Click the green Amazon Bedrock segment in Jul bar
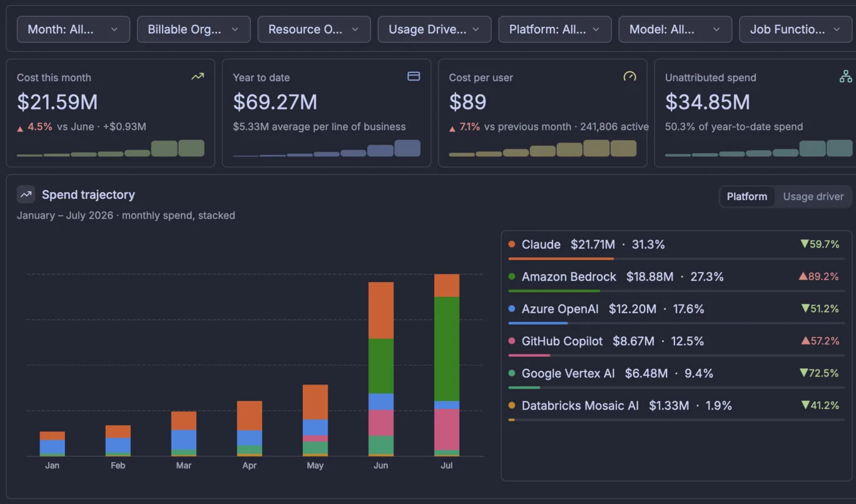The image size is (856, 504). (x=447, y=349)
